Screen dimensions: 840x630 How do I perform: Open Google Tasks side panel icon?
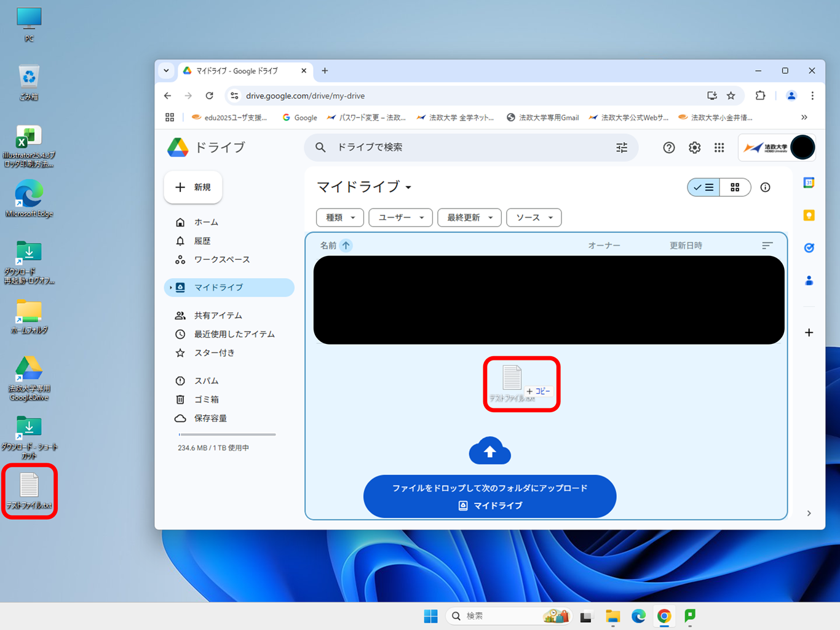point(809,248)
